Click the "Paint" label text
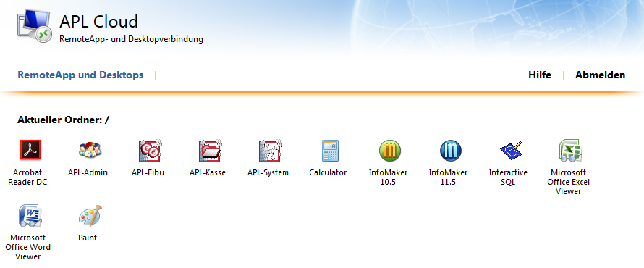The image size is (644, 268). [88, 238]
